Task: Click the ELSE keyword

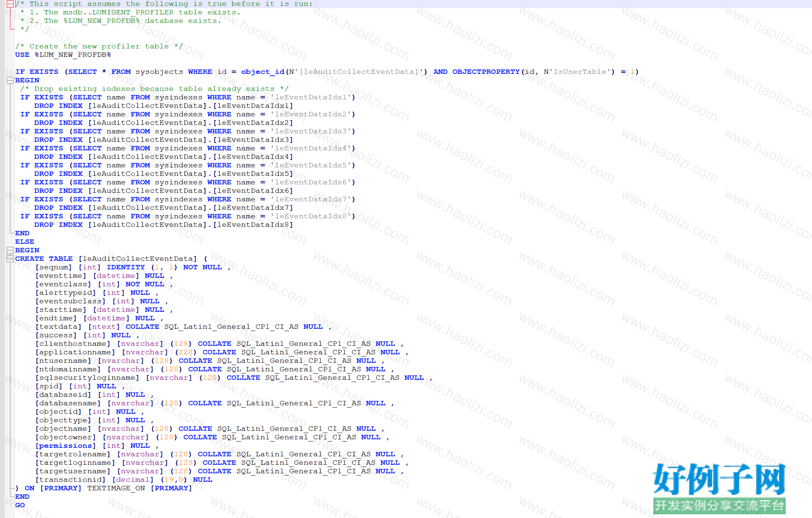Action: (25, 242)
